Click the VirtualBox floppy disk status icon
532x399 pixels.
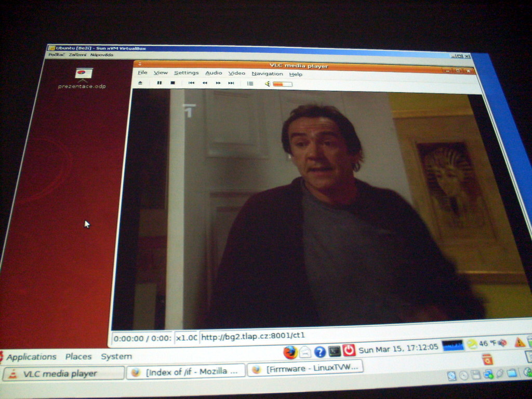(476, 375)
